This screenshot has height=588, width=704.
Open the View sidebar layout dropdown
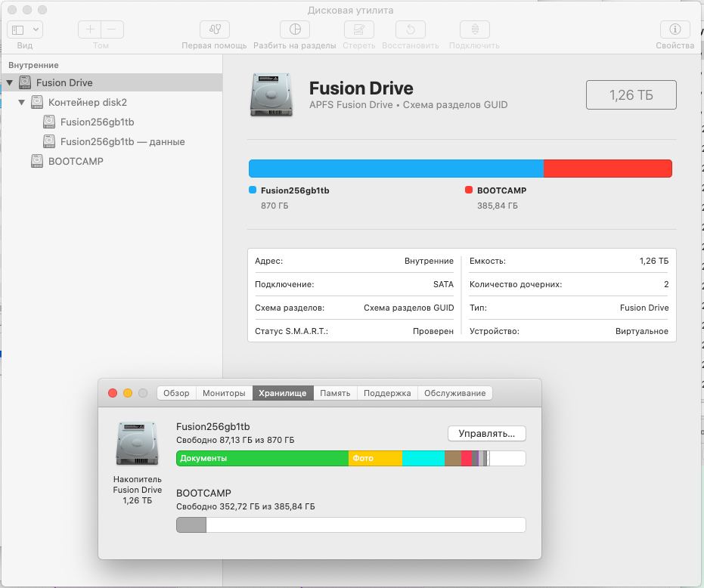click(x=25, y=30)
